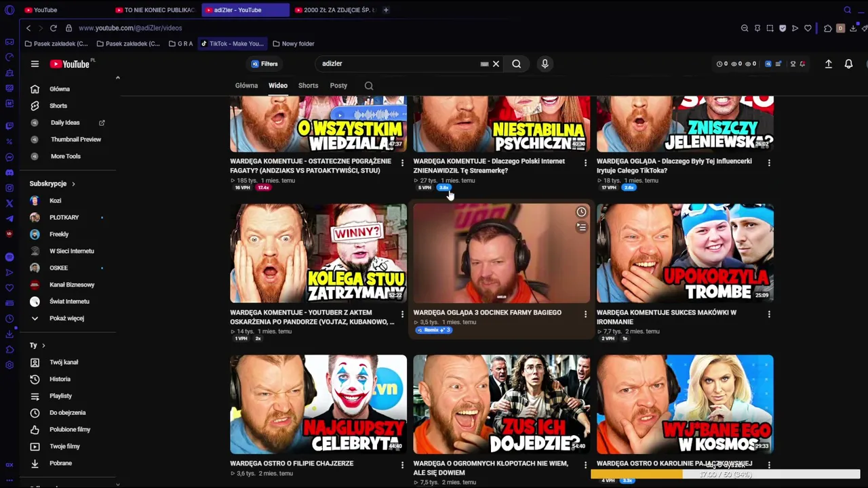Go back to the previous page
This screenshot has width=868, height=488.
click(x=28, y=28)
